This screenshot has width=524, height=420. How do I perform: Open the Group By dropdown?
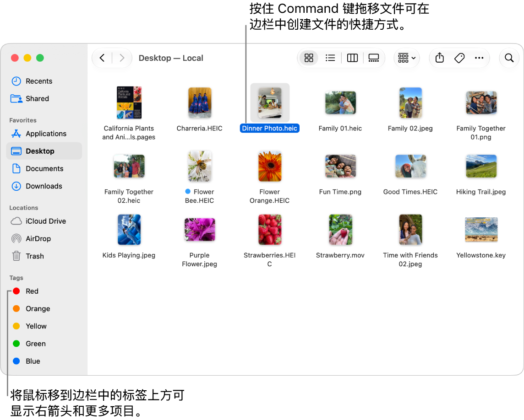point(407,58)
